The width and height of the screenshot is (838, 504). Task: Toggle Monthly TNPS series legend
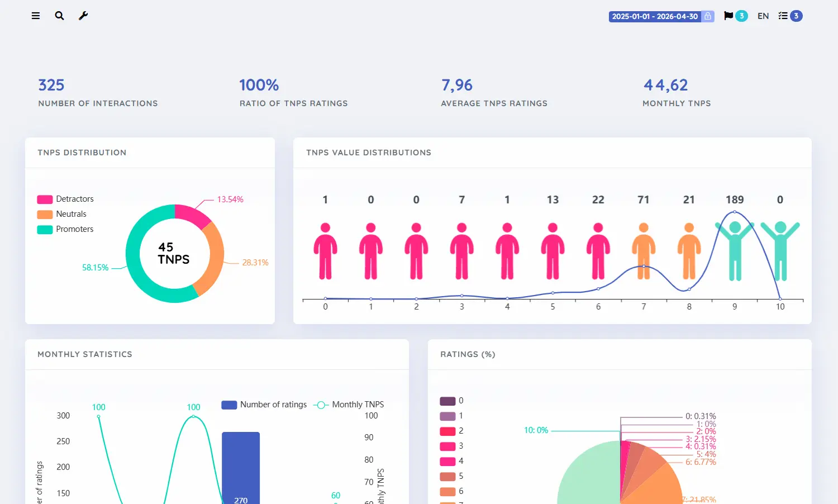[x=349, y=405]
